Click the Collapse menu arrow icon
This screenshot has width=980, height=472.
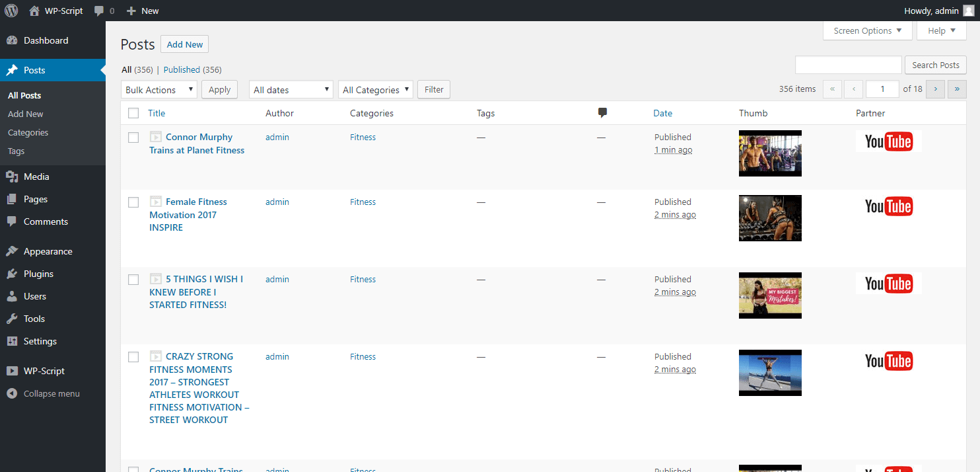(12, 393)
